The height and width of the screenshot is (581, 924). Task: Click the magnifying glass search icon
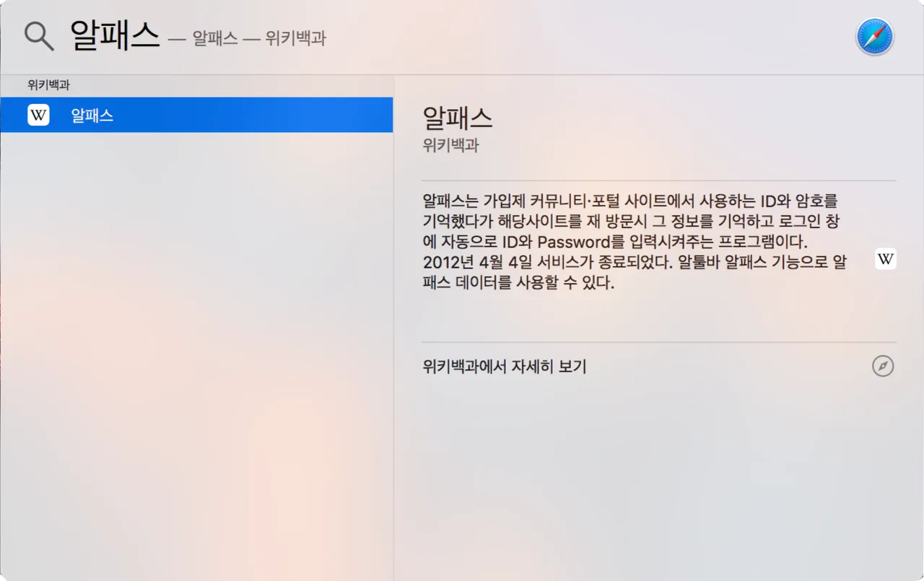pos(39,36)
